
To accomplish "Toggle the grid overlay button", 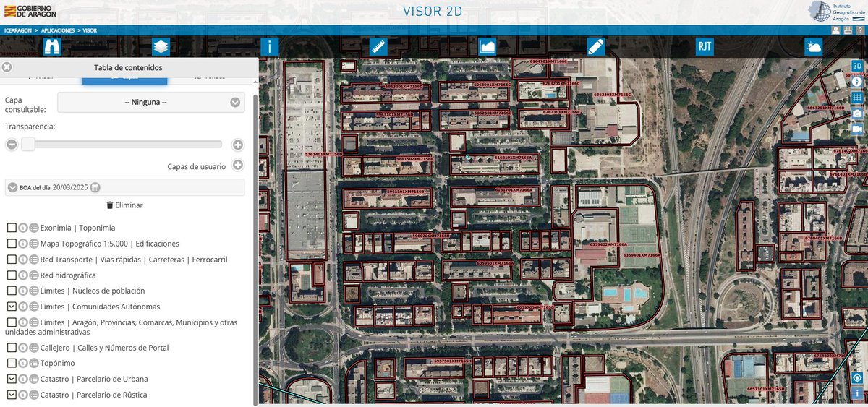I will [x=857, y=98].
